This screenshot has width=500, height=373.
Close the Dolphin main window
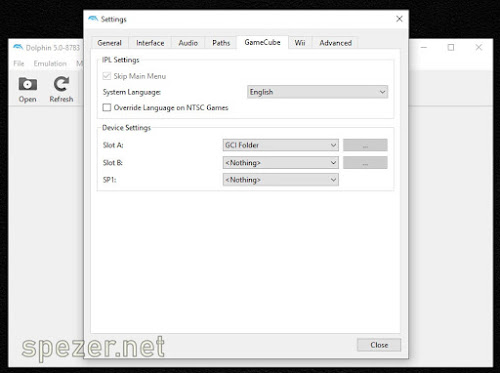479,47
